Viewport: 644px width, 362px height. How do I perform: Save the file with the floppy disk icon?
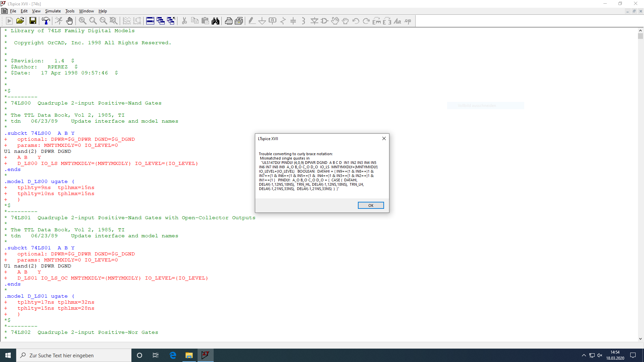(33, 21)
